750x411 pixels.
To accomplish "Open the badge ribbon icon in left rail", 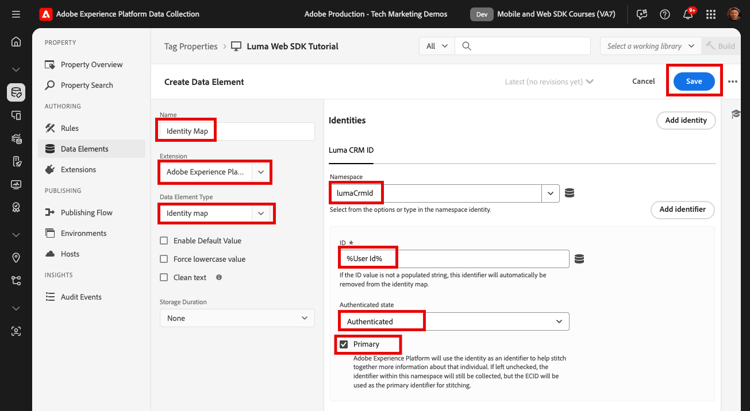I will [x=16, y=207].
